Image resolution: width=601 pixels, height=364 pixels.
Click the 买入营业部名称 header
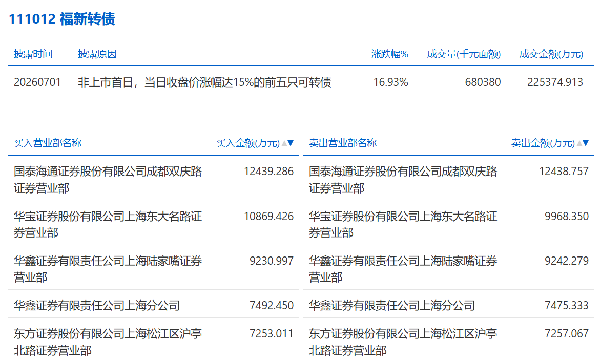(48, 143)
